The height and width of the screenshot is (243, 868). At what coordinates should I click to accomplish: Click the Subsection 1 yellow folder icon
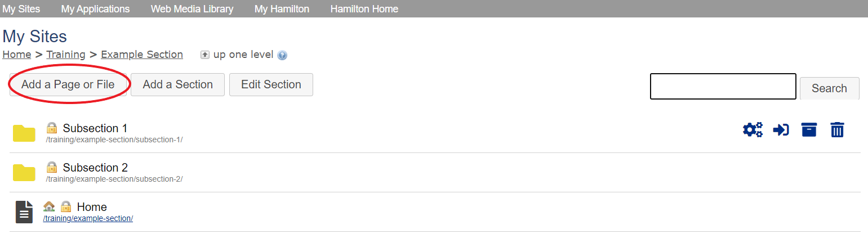pyautogui.click(x=24, y=133)
